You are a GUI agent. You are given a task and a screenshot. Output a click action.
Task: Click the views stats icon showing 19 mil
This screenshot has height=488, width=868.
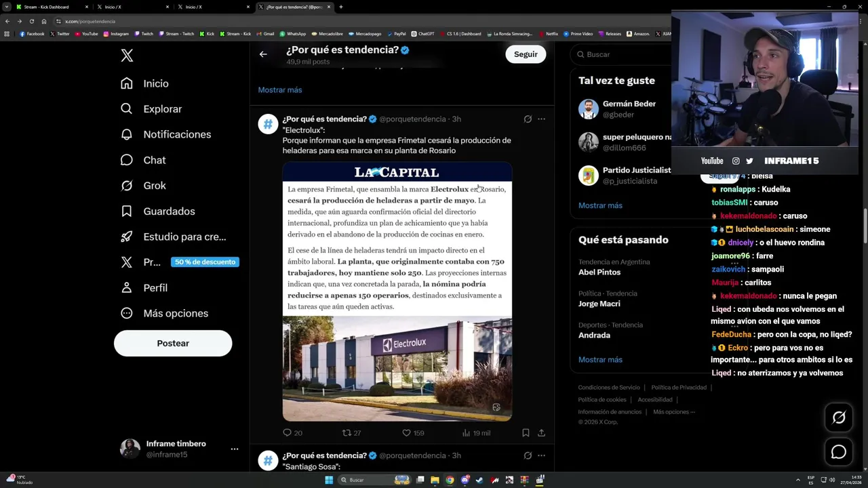[466, 432]
